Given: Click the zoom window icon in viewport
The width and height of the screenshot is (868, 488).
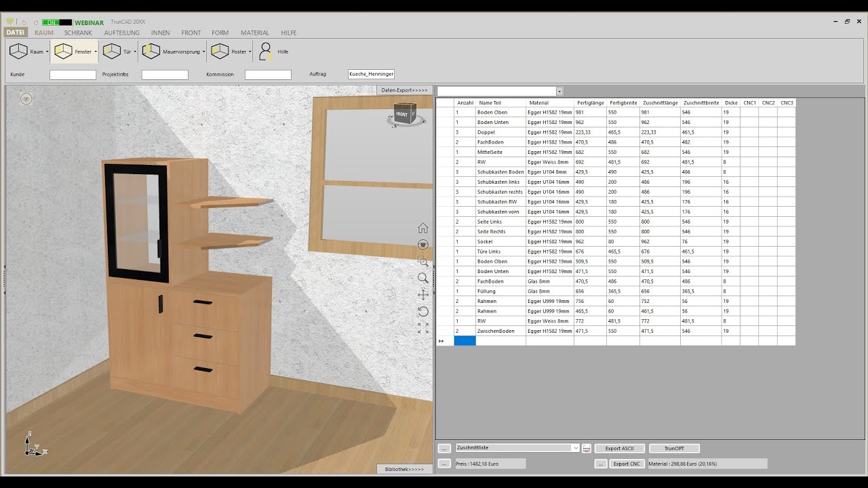Looking at the screenshot, I should pyautogui.click(x=423, y=262).
